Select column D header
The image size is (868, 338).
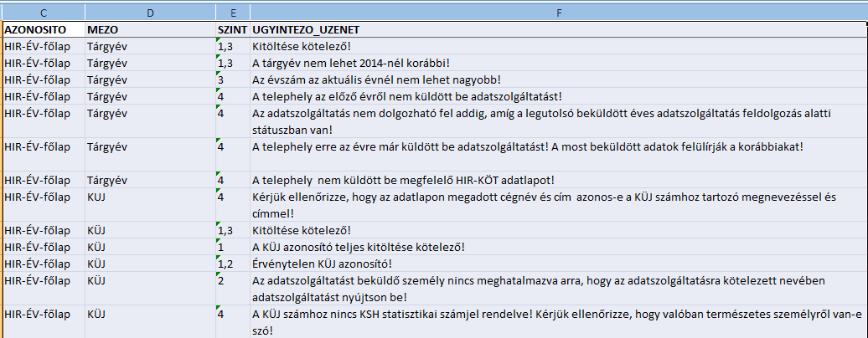click(x=150, y=12)
